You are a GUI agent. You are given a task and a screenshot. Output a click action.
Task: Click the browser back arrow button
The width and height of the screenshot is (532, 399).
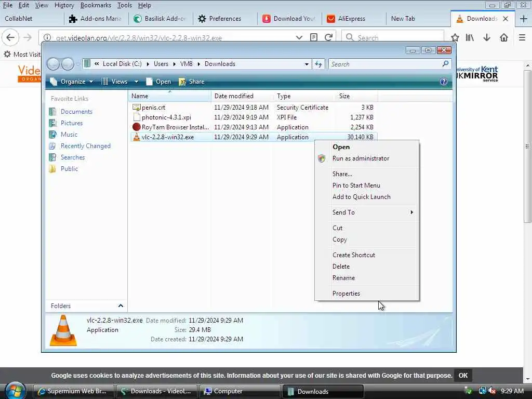[x=10, y=37]
